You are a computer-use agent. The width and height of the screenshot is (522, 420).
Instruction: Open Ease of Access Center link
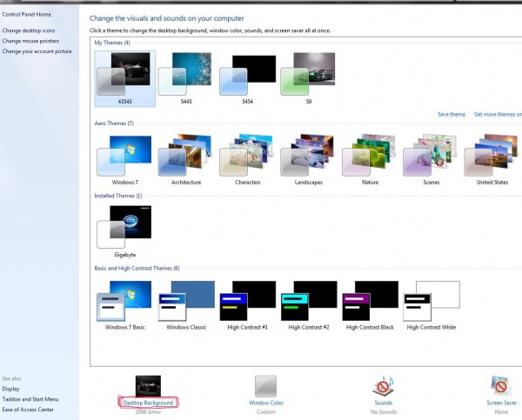(x=28, y=410)
